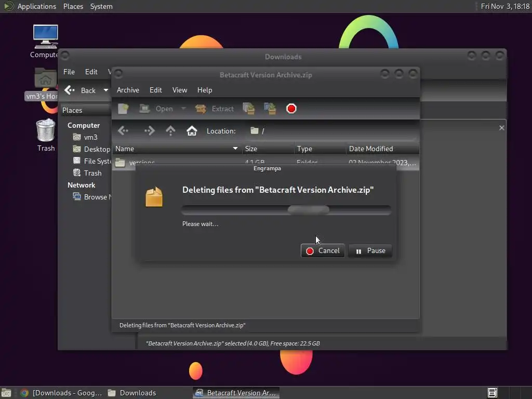Open the Places menu in the top panel
This screenshot has width=532, height=399.
coord(73,6)
